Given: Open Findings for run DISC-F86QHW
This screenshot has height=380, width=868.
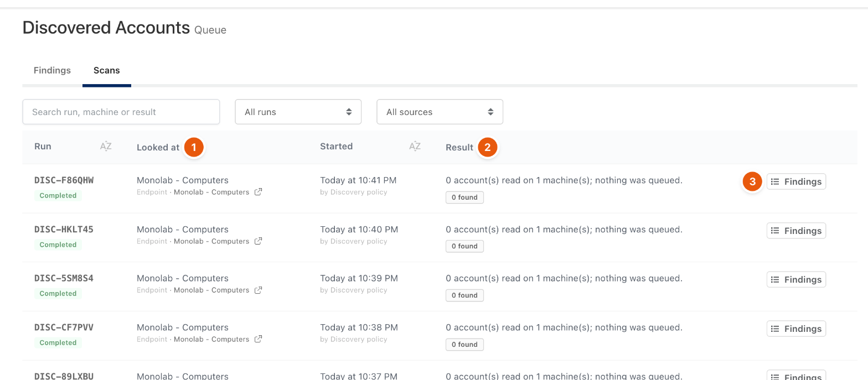Looking at the screenshot, I should [796, 181].
